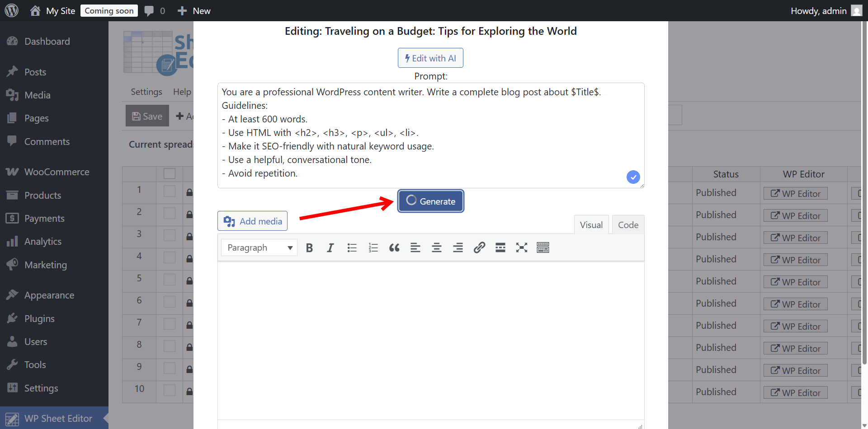Align text center
This screenshot has width=868, height=429.
(x=437, y=247)
